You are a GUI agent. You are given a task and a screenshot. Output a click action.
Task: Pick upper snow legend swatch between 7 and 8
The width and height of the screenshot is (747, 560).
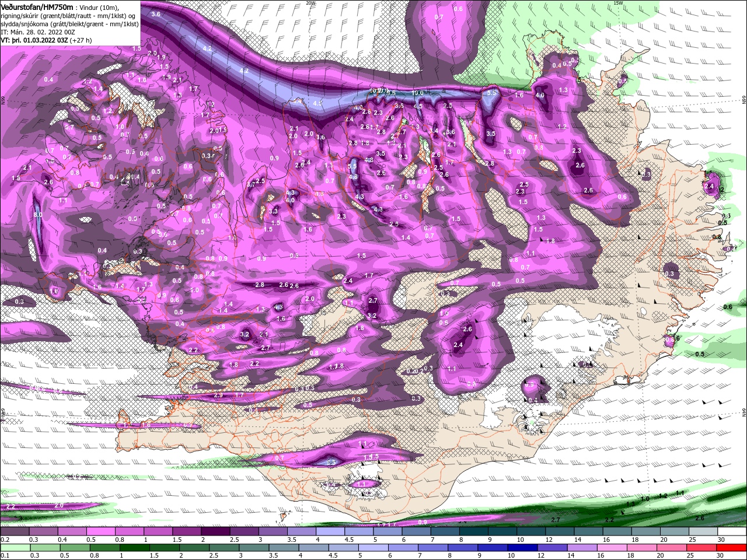point(445,531)
